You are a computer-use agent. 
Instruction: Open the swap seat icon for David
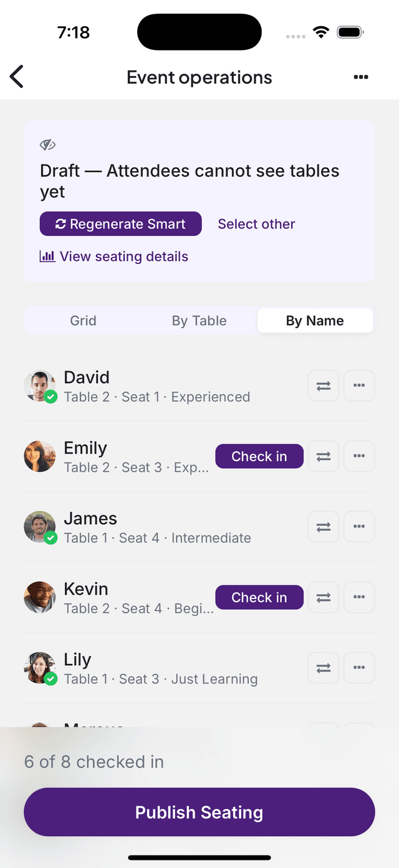tap(323, 386)
